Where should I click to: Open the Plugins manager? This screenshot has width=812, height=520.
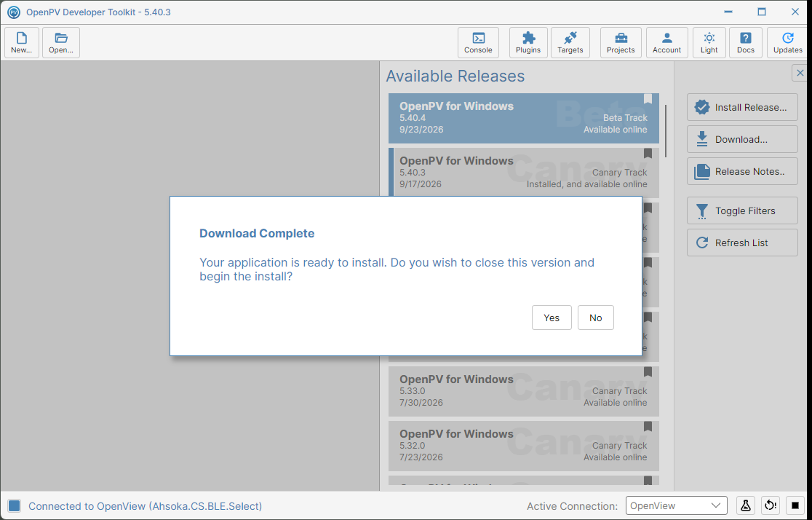coord(528,42)
